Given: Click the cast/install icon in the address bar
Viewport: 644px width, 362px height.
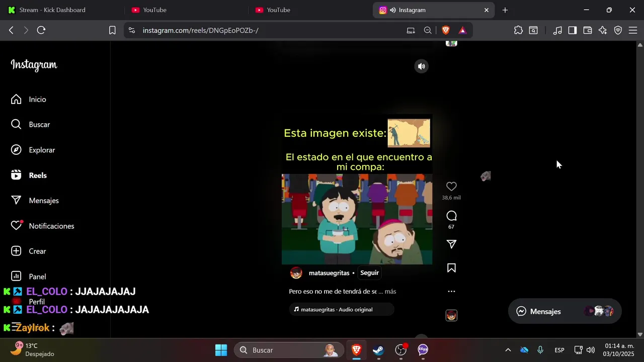Looking at the screenshot, I should click(x=411, y=30).
